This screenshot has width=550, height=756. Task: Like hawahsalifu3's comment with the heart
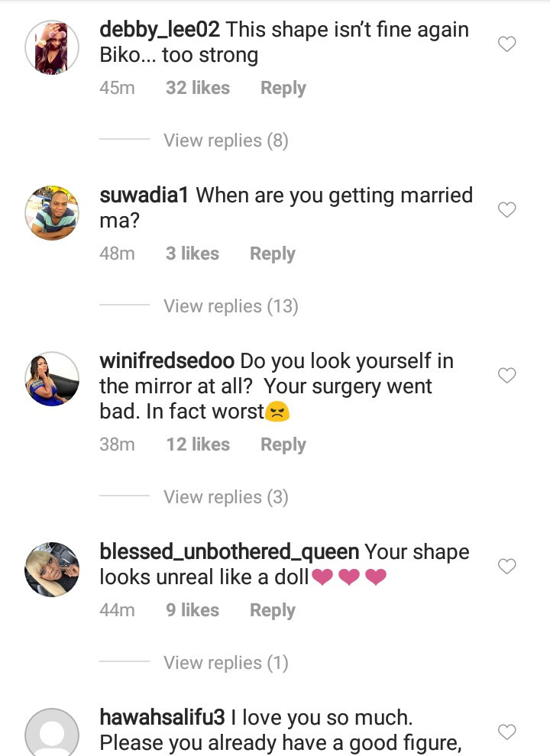point(506,732)
